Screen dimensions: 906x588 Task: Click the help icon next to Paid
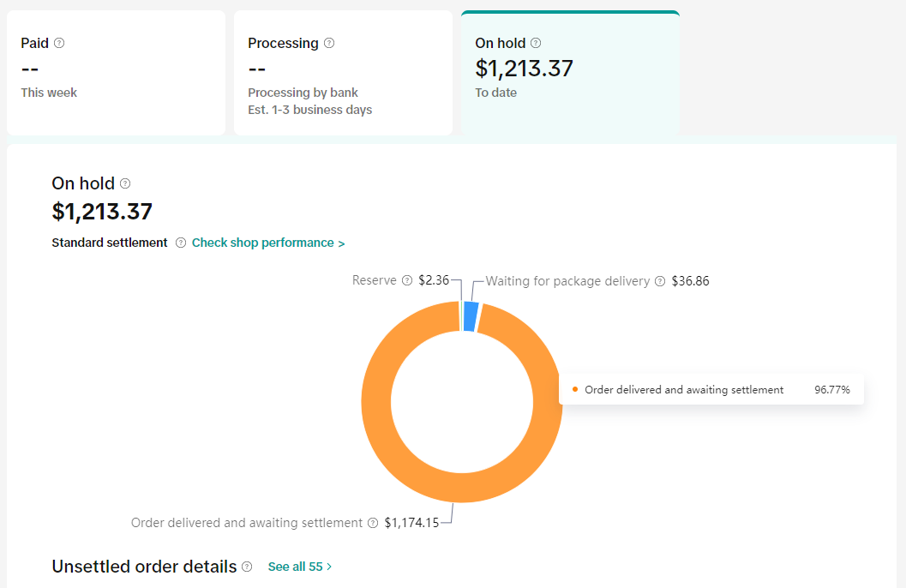pyautogui.click(x=59, y=43)
